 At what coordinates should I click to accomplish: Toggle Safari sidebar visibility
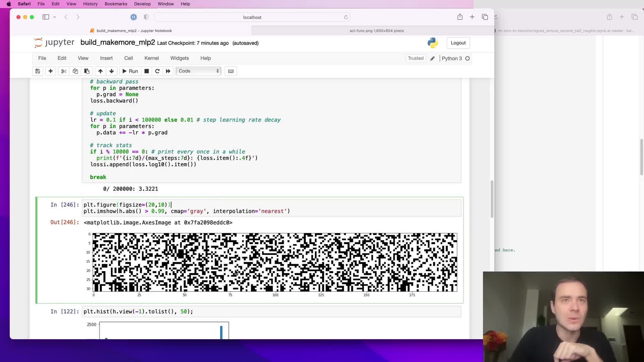(x=46, y=17)
